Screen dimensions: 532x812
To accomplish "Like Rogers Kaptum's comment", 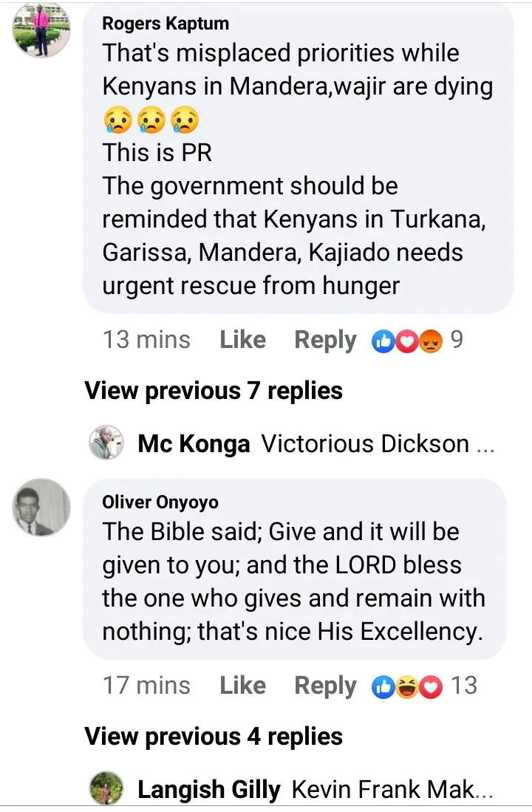I will click(242, 340).
